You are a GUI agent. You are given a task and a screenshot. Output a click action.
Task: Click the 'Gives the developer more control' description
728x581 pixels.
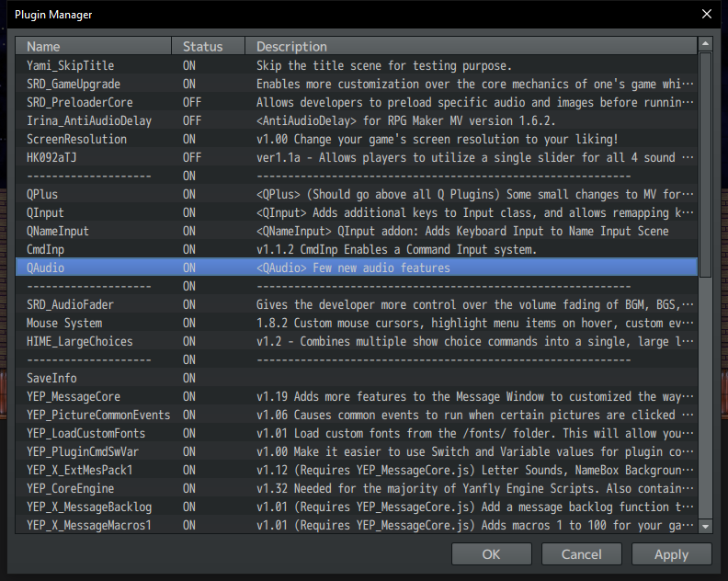(x=474, y=304)
